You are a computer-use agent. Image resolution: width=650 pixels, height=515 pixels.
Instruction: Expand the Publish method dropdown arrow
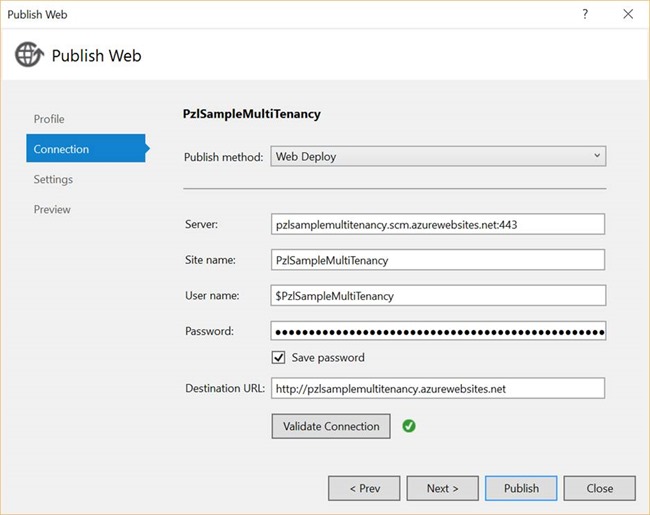pyautogui.click(x=597, y=156)
